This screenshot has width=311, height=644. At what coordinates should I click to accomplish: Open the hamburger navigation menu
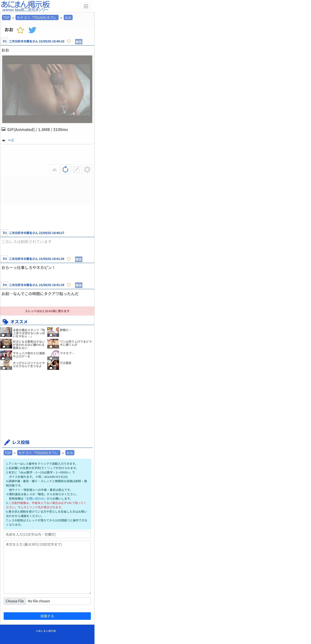[x=86, y=6]
